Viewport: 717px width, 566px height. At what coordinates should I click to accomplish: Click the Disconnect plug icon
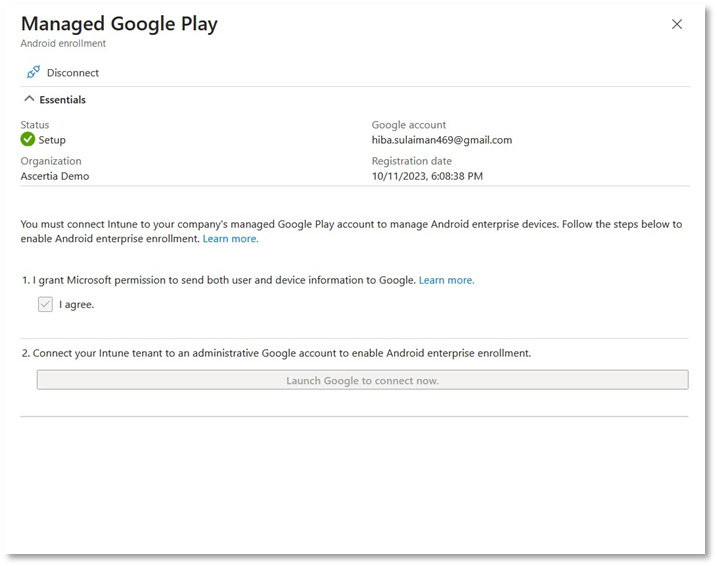pos(33,72)
